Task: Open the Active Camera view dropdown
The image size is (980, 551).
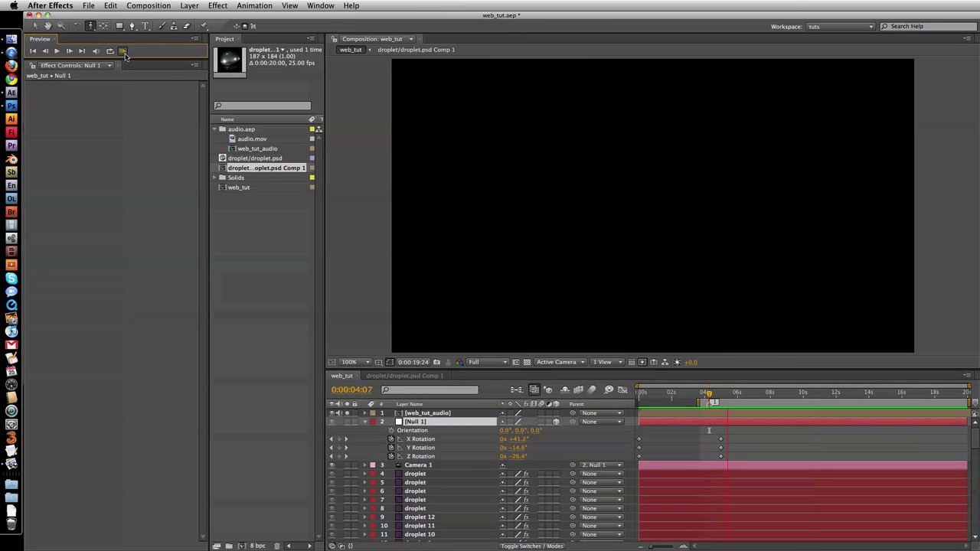Action: [560, 362]
